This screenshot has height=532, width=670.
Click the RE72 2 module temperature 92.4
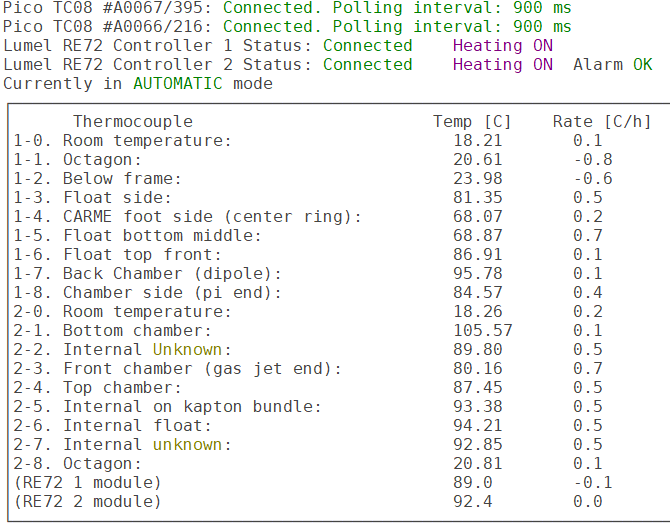[x=472, y=501]
